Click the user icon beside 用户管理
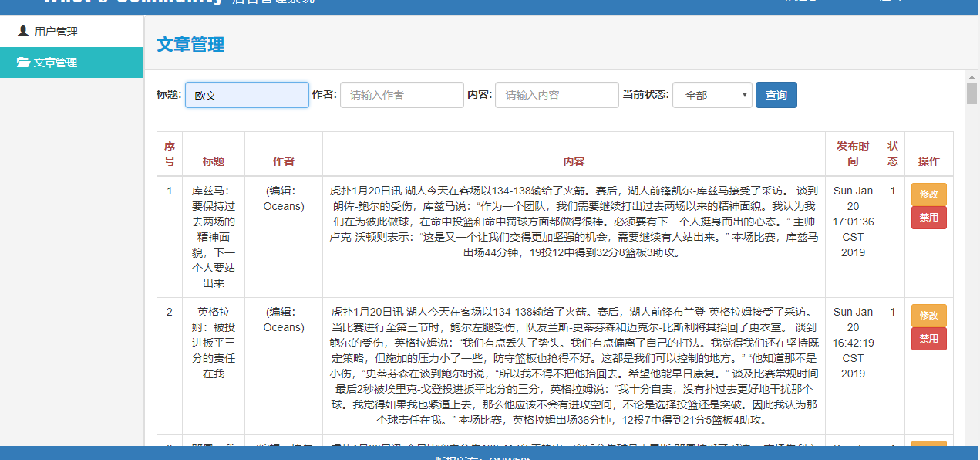The image size is (980, 460). (x=23, y=32)
